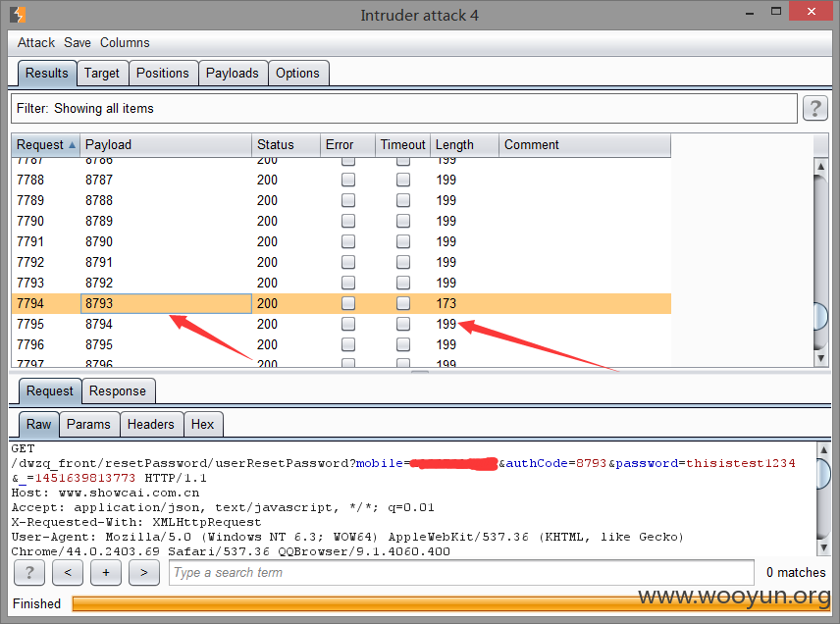This screenshot has width=840, height=624.
Task: Select the highlighted row request 7794
Action: coord(341,303)
